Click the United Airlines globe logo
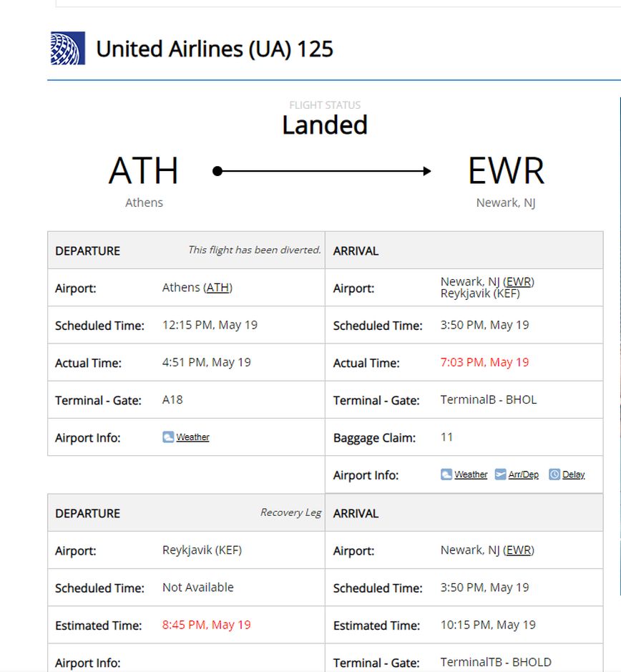This screenshot has width=621, height=672. click(68, 49)
